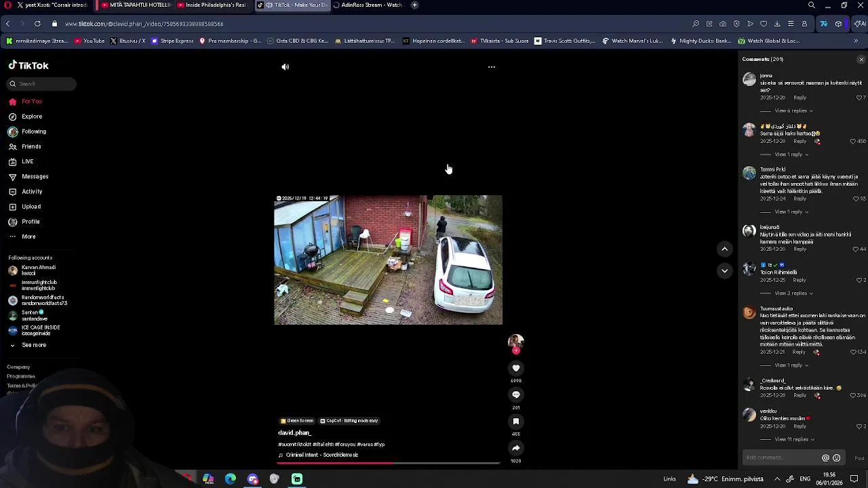Seek in the video progress bar
Screen dimensions: 868x488
tap(389, 464)
